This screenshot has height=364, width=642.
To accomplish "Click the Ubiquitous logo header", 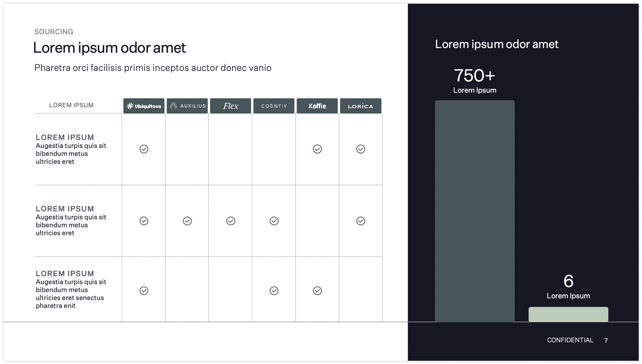I will click(144, 106).
